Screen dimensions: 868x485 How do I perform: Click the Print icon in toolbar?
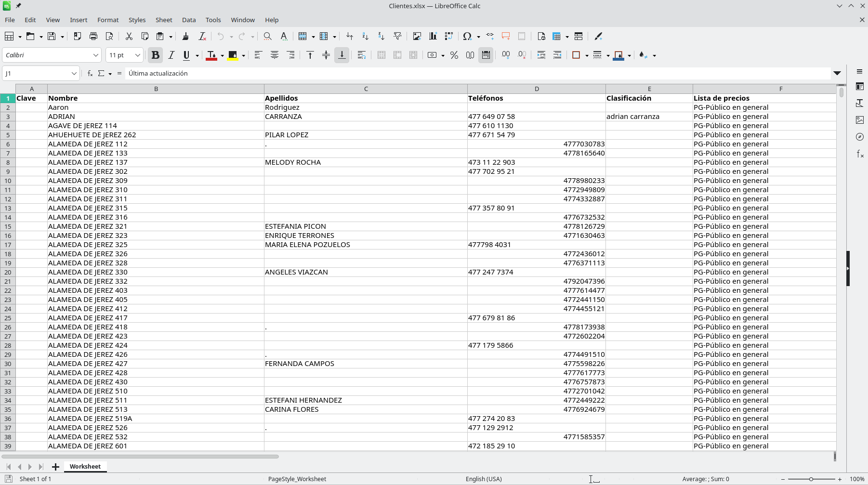(x=93, y=36)
